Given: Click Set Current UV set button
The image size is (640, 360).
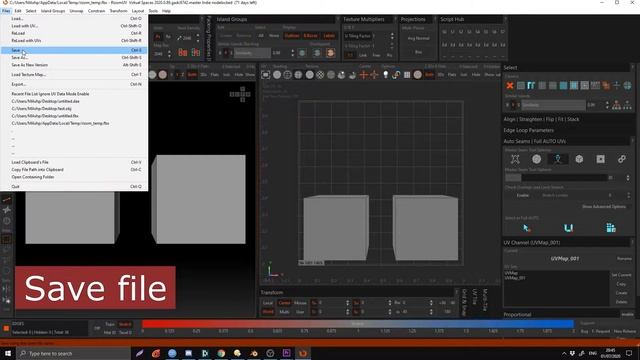Looking at the screenshot, I should (x=621, y=275).
